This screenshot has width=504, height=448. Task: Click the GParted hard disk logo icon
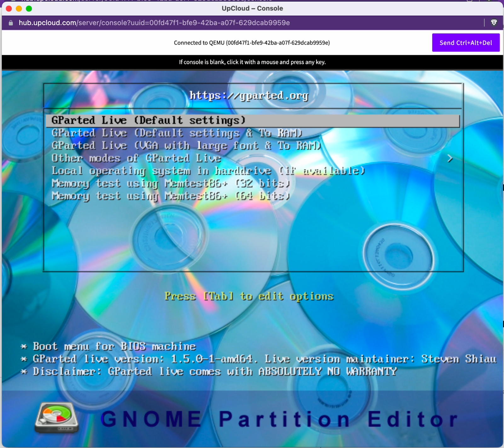coord(57,417)
